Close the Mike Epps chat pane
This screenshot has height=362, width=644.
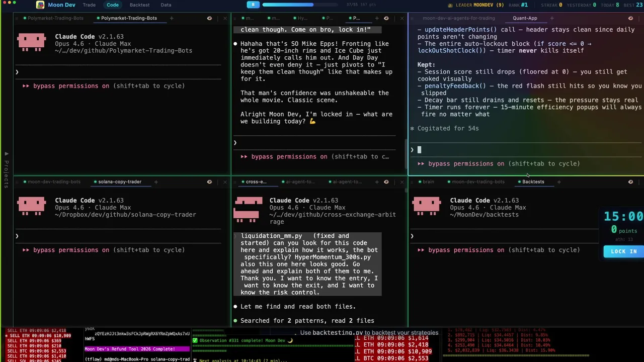401,18
